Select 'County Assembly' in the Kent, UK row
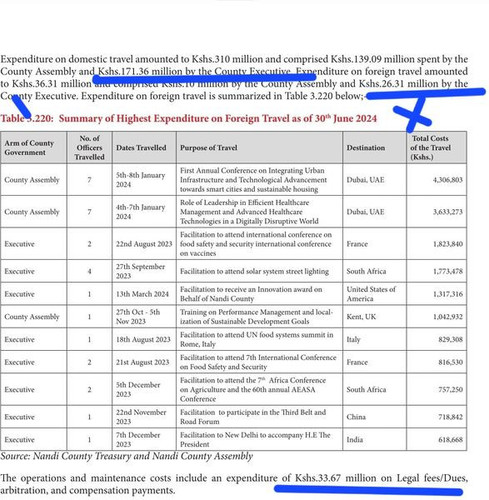 click(32, 317)
